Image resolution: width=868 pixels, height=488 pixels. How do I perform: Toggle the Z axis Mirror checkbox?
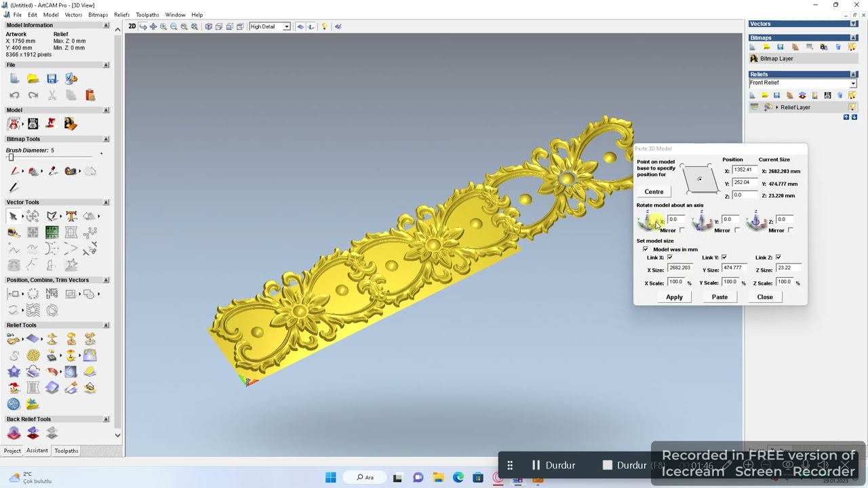791,230
